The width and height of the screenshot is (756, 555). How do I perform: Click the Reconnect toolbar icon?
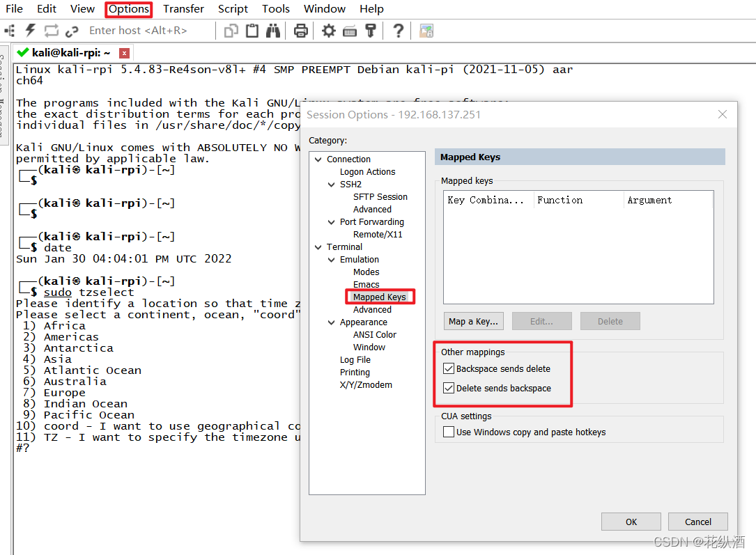click(51, 31)
